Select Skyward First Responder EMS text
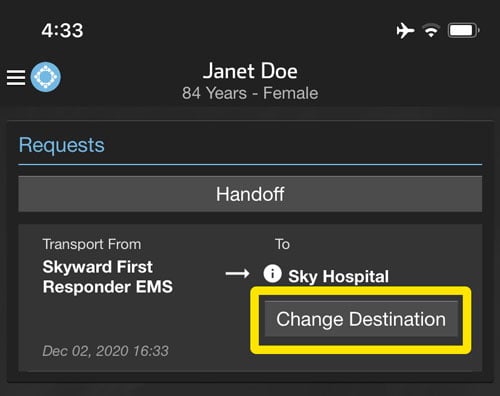This screenshot has width=500, height=396. (x=108, y=277)
